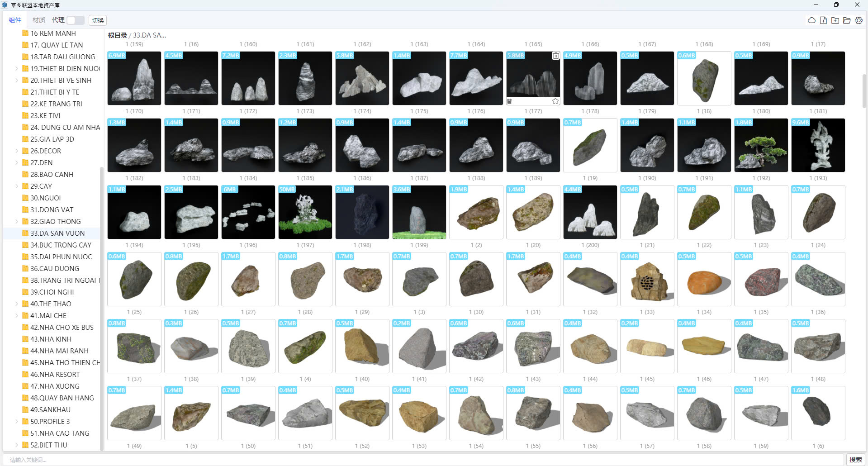Switch to the 材质 tab
This screenshot has width=868, height=466.
(39, 20)
